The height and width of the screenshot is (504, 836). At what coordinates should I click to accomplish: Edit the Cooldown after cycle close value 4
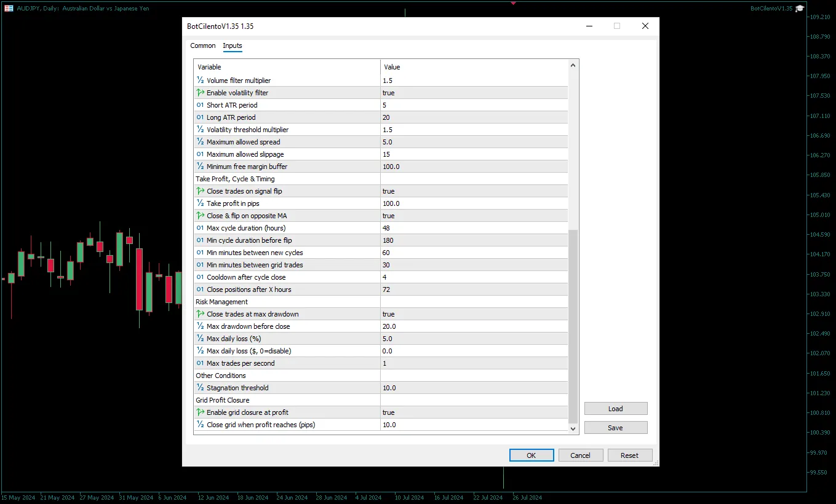(x=474, y=277)
